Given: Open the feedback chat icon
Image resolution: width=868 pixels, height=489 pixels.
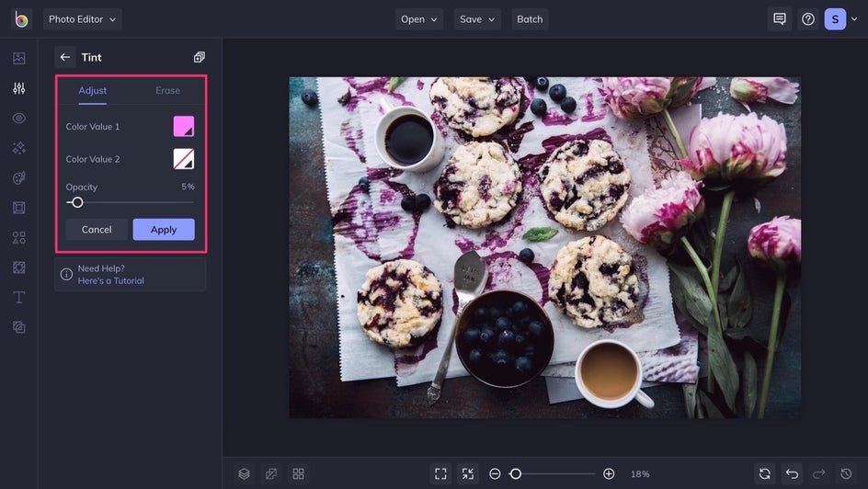Looking at the screenshot, I should coord(780,19).
